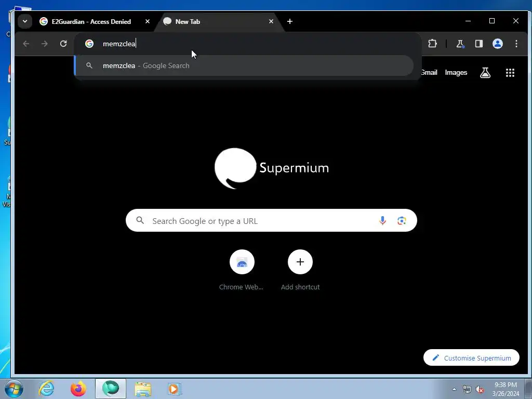Maximize the Supermium window
Viewport: 532px width, 399px height.
coord(492,21)
